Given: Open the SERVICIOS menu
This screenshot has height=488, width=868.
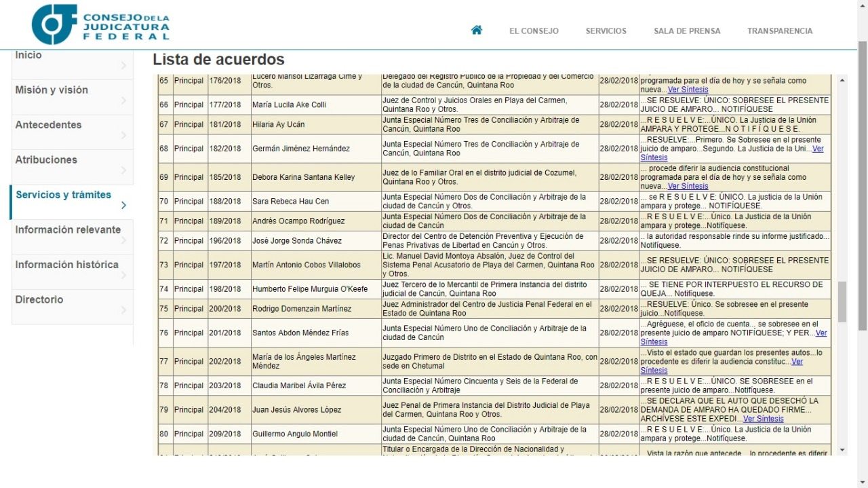Looking at the screenshot, I should tap(606, 31).
